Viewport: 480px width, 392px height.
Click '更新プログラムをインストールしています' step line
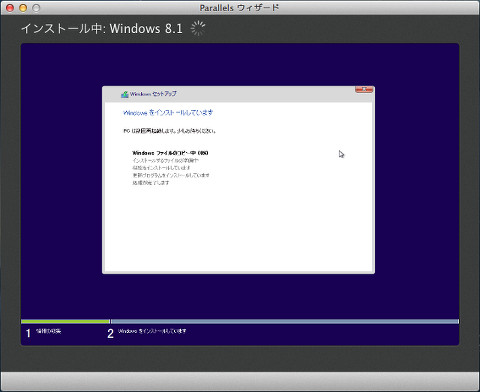pos(171,175)
